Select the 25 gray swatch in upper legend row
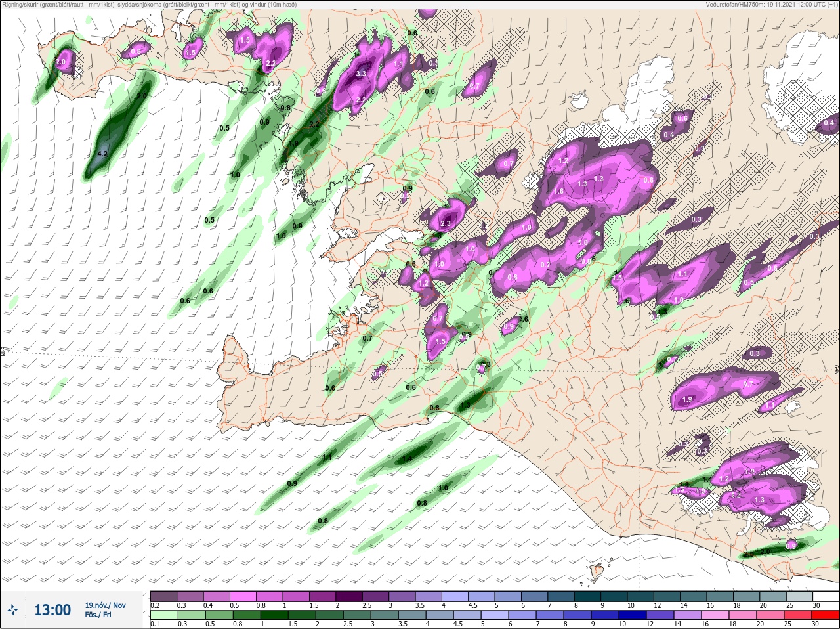Screen dimensions: 840x629 tap(801, 596)
